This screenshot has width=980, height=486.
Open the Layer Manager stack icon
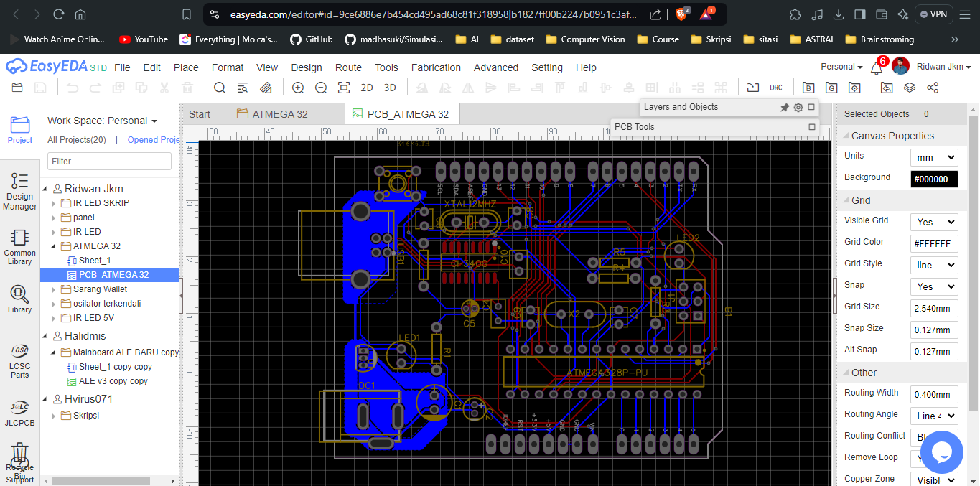[x=910, y=88]
